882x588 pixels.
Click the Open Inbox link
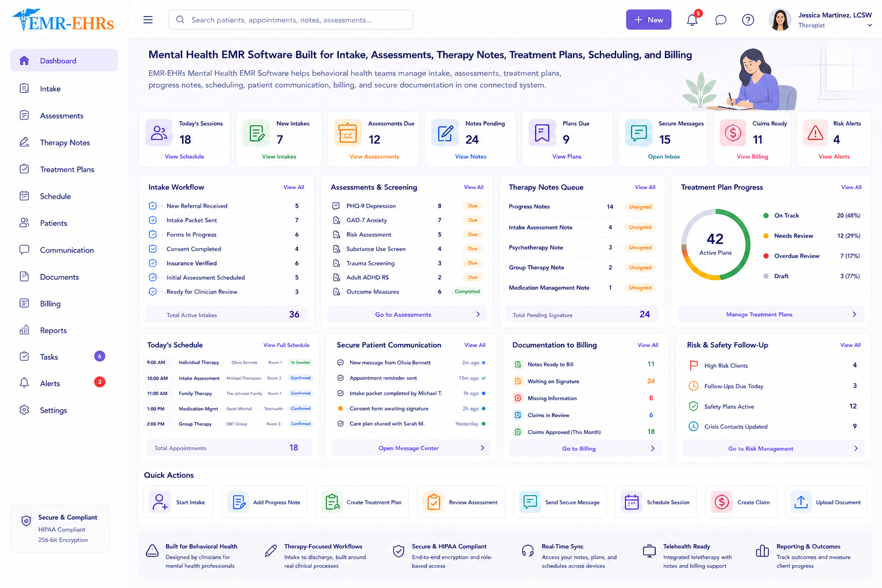tap(664, 156)
